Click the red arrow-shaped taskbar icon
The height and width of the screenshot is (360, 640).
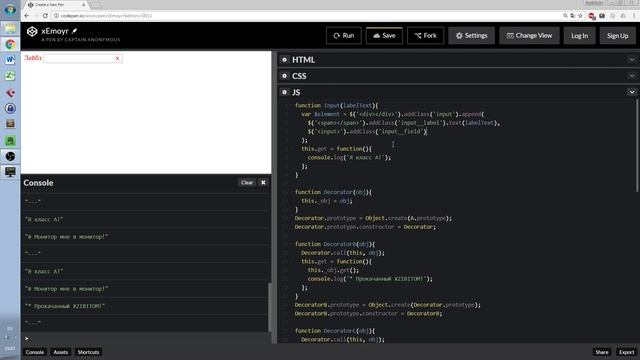pyautogui.click(x=10, y=93)
